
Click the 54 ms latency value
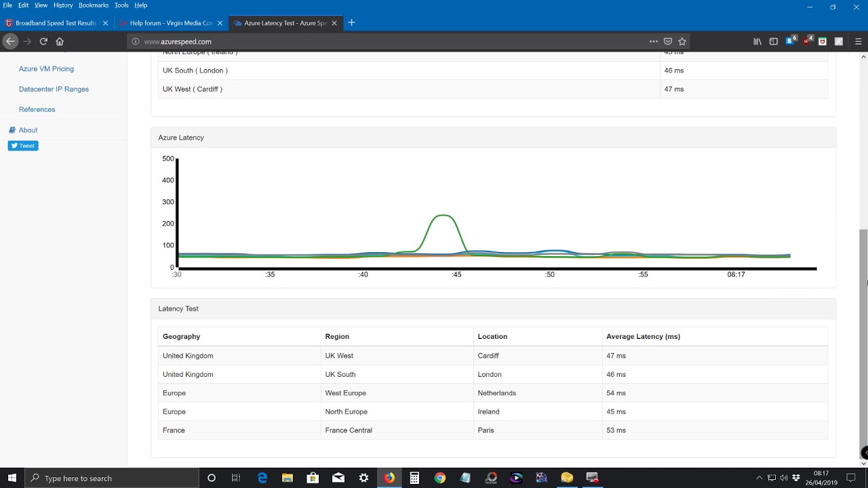616,393
